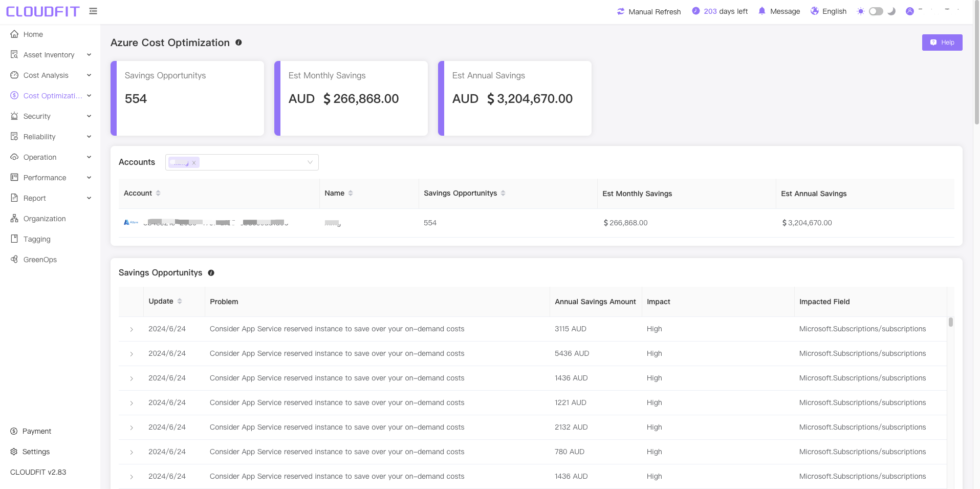Open the Organization menu item
Image resolution: width=980 pixels, height=489 pixels.
(50, 219)
